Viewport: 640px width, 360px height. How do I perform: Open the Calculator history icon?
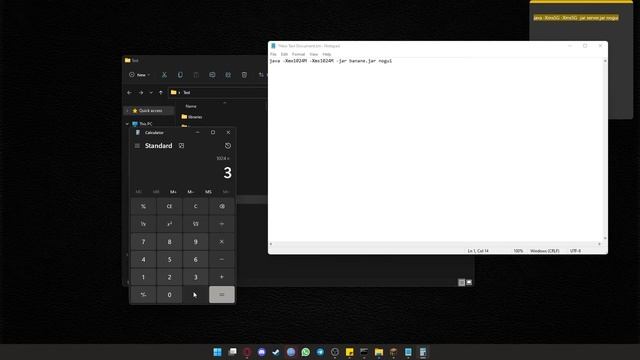228,146
